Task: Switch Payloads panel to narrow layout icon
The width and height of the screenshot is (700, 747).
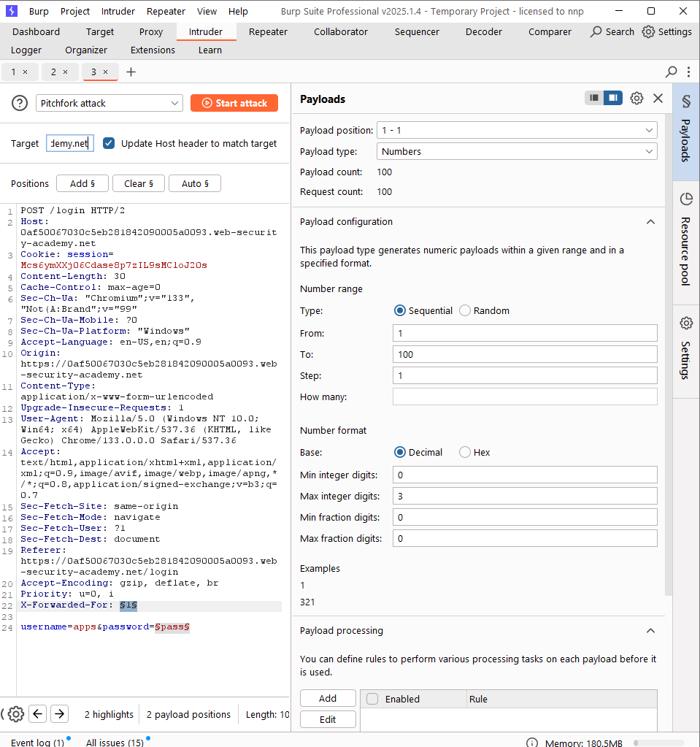Action: click(x=594, y=98)
